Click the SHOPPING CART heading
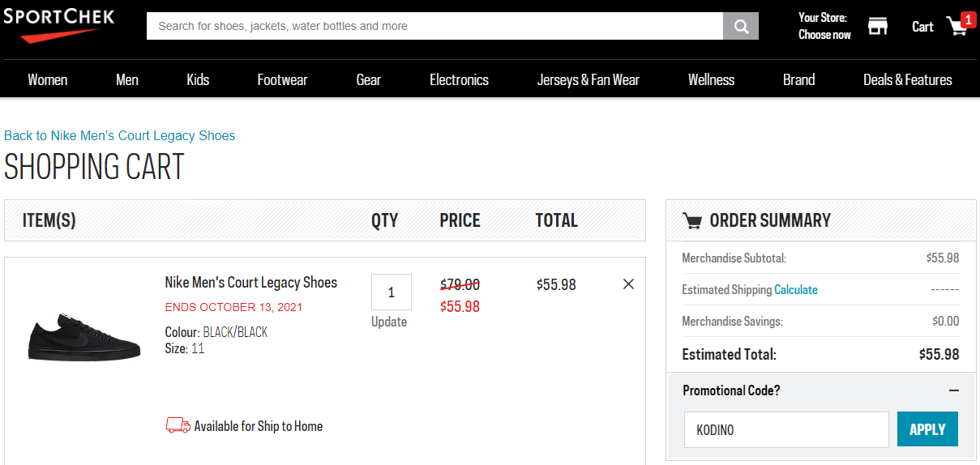This screenshot has height=465, width=980. (x=94, y=167)
